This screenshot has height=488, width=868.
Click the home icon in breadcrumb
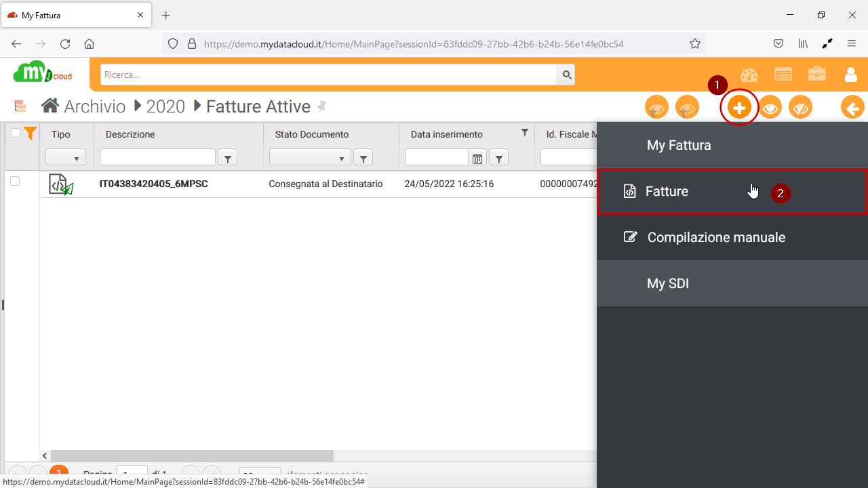click(50, 106)
